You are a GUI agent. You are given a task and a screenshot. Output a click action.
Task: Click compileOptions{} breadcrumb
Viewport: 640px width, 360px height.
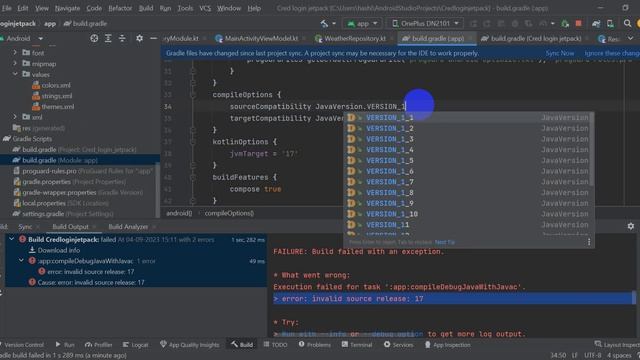click(x=229, y=213)
